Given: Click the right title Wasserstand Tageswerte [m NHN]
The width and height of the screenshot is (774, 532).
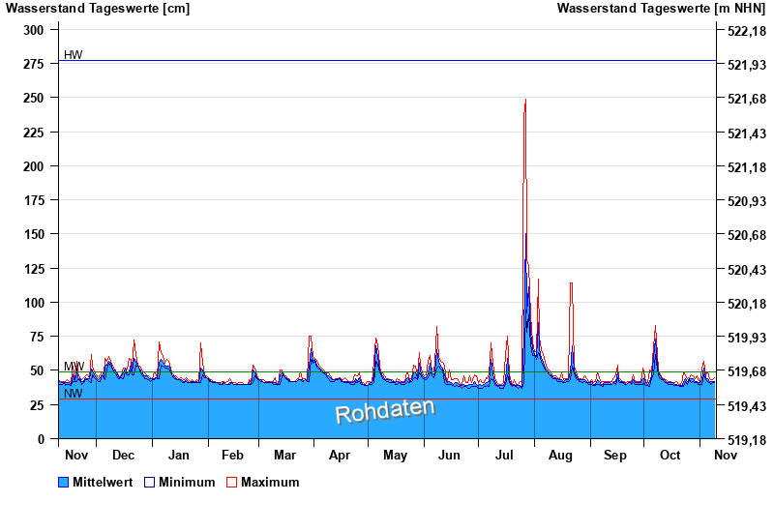Looking at the screenshot, I should pyautogui.click(x=660, y=9).
